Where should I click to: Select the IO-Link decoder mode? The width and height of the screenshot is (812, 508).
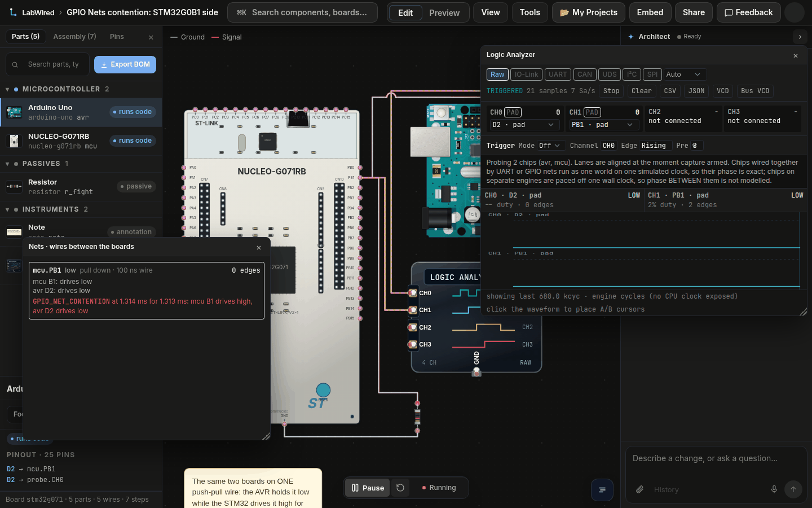(527, 75)
